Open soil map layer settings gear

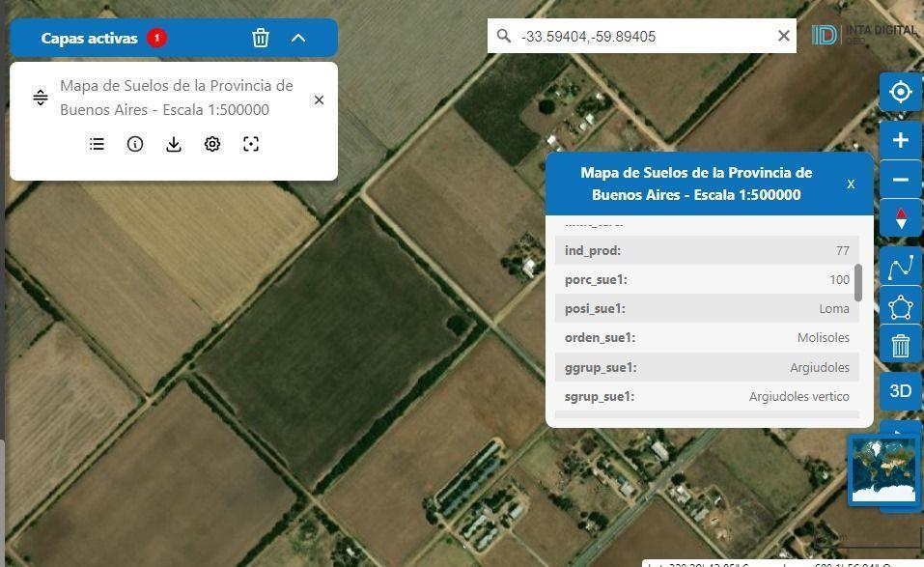[x=212, y=144]
